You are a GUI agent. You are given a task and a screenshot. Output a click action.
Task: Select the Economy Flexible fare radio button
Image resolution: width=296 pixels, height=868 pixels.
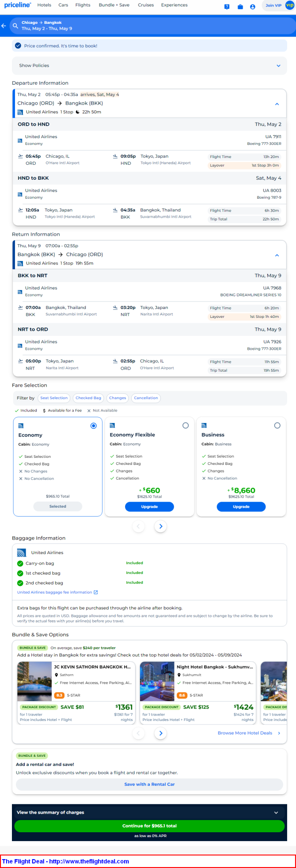[x=186, y=426]
